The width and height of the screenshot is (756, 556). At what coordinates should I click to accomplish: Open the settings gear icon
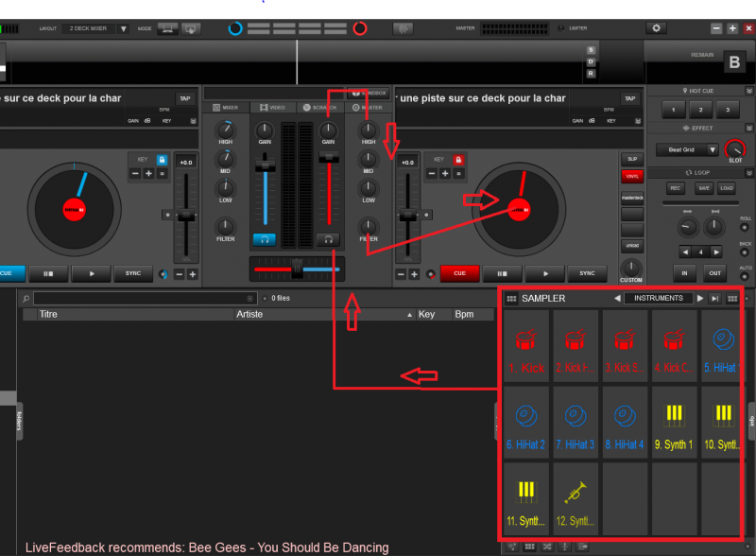coord(657,28)
